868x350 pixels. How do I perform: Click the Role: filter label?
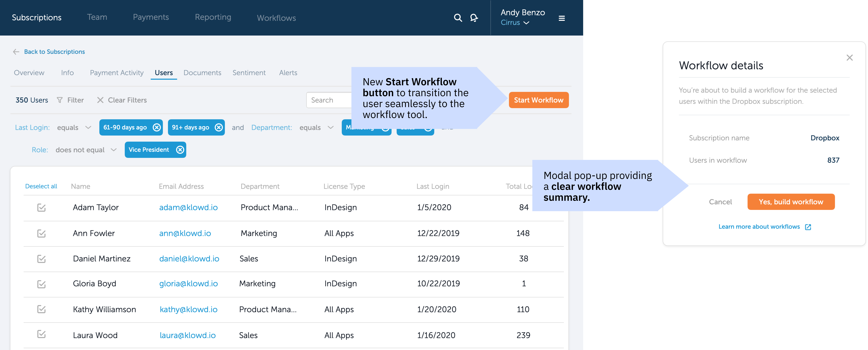pos(40,150)
